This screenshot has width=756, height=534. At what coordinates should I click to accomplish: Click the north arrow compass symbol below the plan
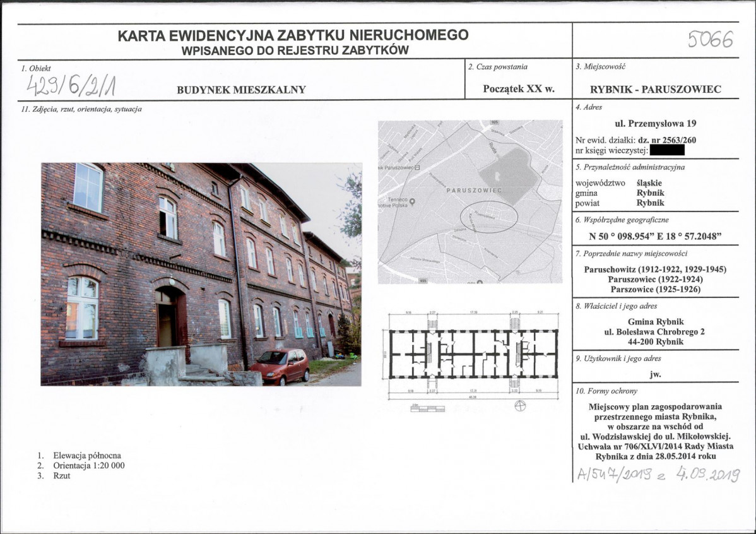click(520, 406)
